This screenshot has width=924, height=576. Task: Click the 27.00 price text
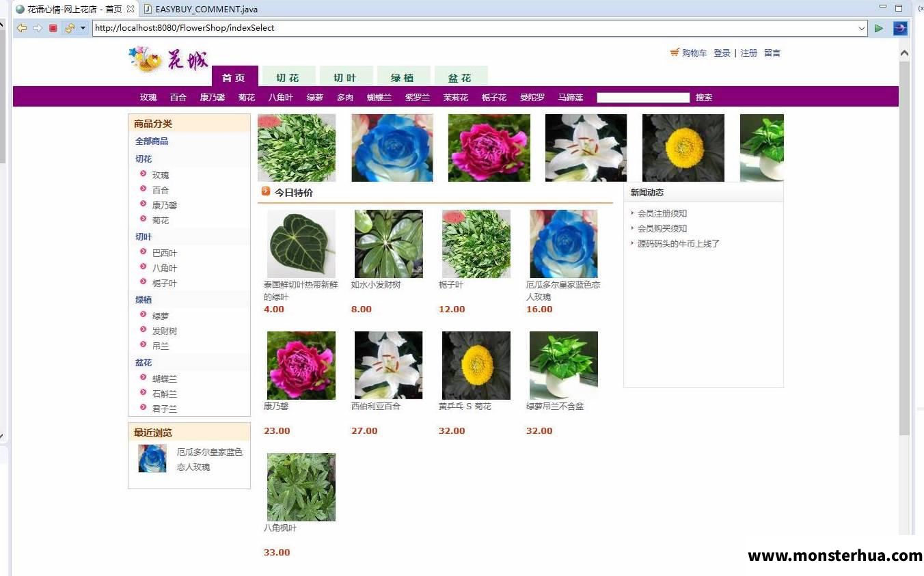(364, 431)
